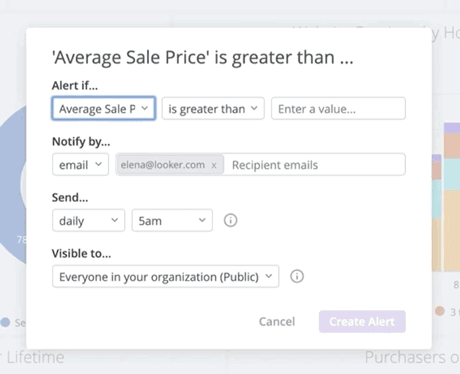Open the Average Sale Price field dropdown
This screenshot has height=374, width=460.
pyautogui.click(x=104, y=108)
